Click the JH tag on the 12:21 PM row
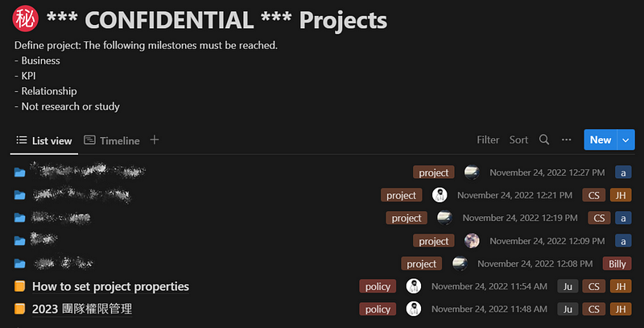The height and width of the screenshot is (328, 644). [621, 195]
